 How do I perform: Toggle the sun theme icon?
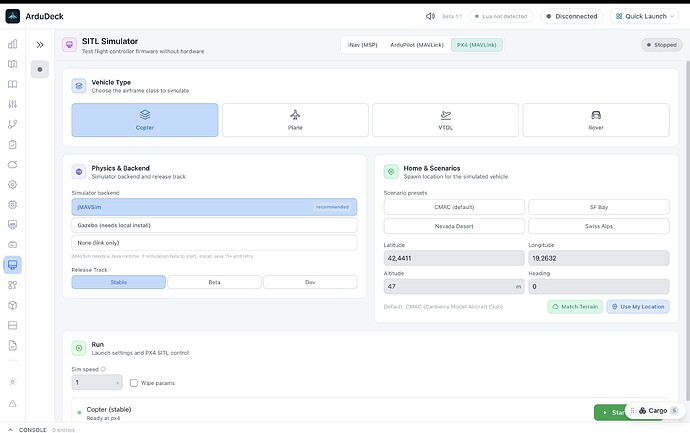pos(13,382)
